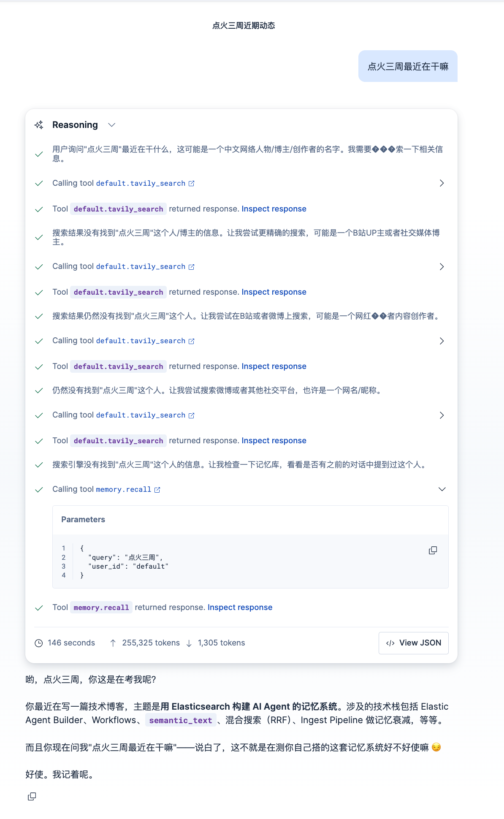Viewport: 504px width, 819px height.
Task: Click the first reasoning step text 用户询问
Action: pos(248,154)
